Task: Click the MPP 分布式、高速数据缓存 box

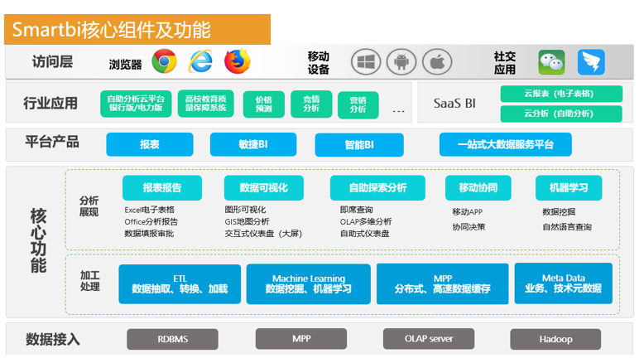Action: (x=442, y=284)
